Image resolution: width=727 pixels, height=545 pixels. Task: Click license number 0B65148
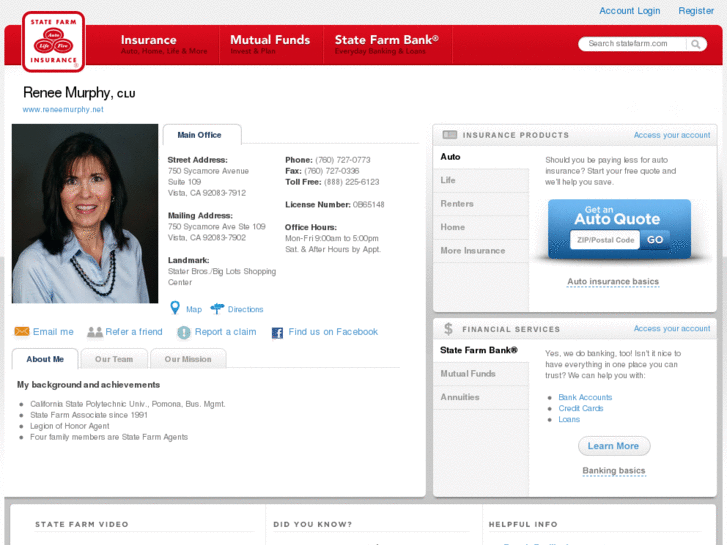pyautogui.click(x=369, y=205)
